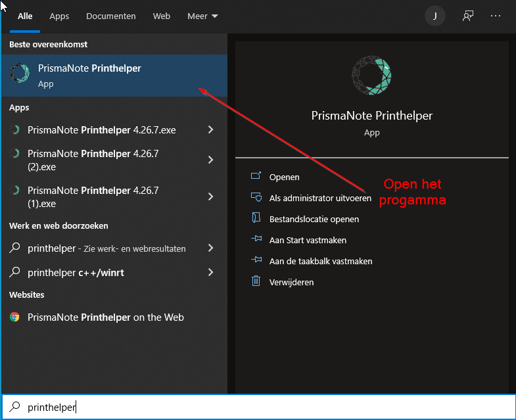Expand chevron for printhelper c++/winrt
516x420 pixels.
click(211, 272)
